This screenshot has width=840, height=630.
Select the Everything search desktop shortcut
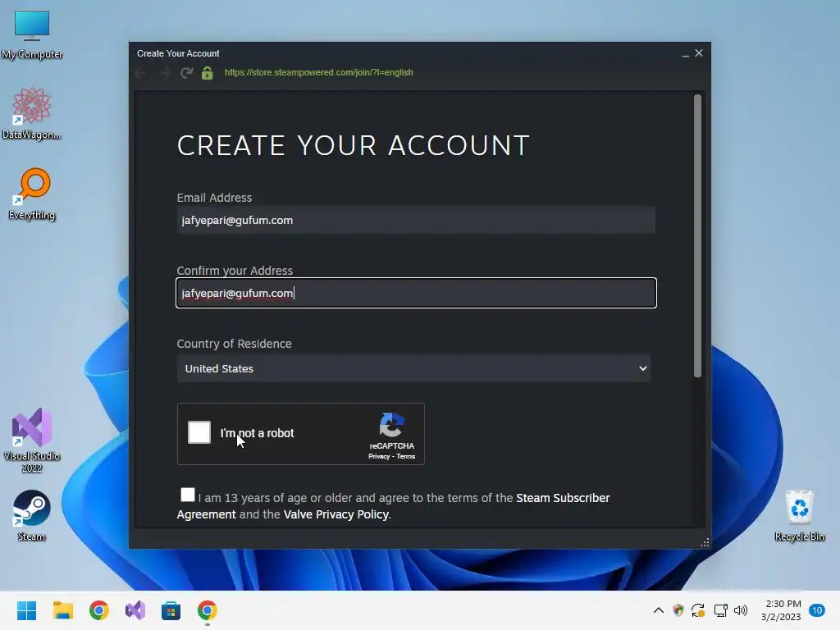pos(32,194)
